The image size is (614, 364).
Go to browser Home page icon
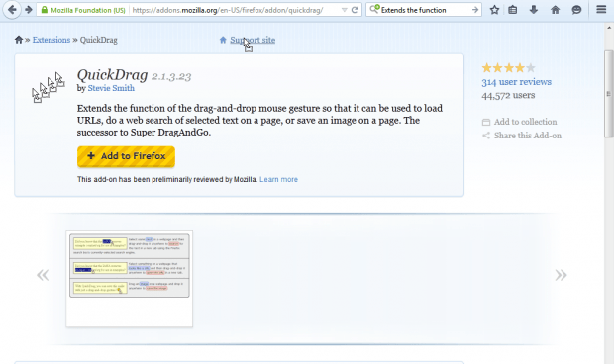pyautogui.click(x=555, y=10)
